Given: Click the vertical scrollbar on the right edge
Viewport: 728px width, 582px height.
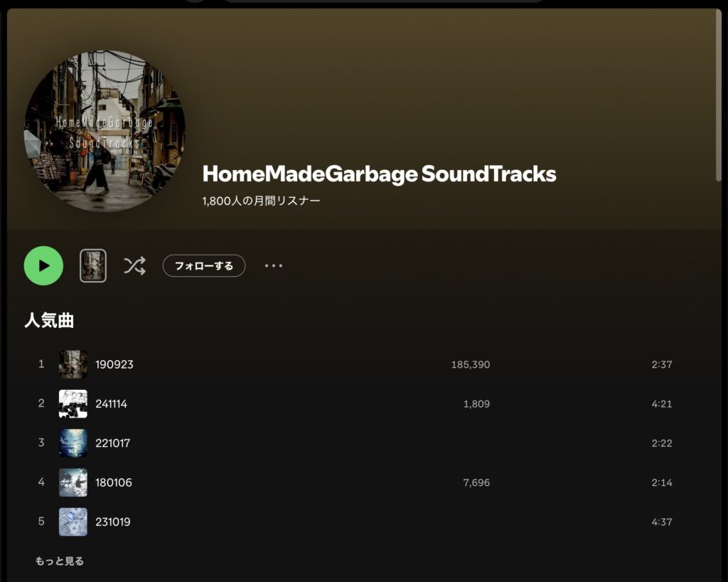Looking at the screenshot, I should [x=719, y=95].
